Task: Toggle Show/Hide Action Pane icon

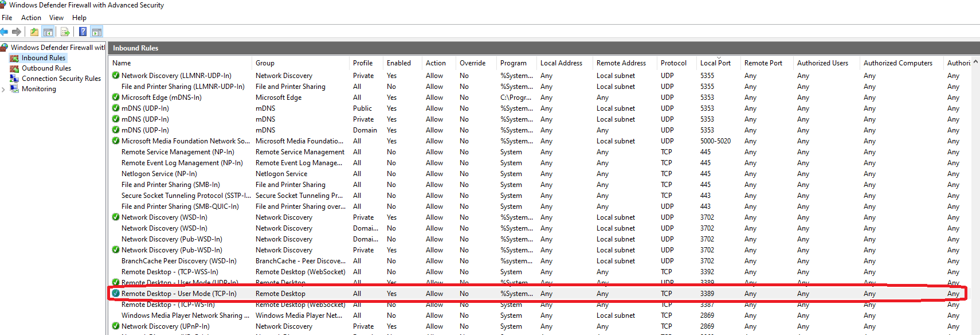Action: (x=97, y=32)
